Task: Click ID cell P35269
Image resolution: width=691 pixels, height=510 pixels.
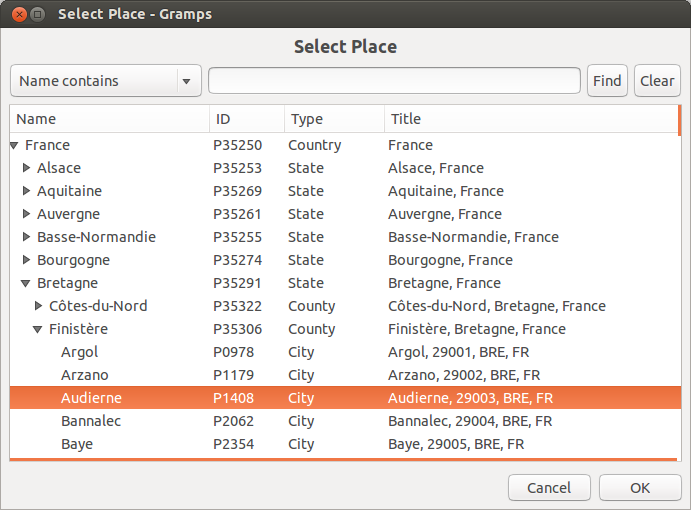Action: (238, 191)
